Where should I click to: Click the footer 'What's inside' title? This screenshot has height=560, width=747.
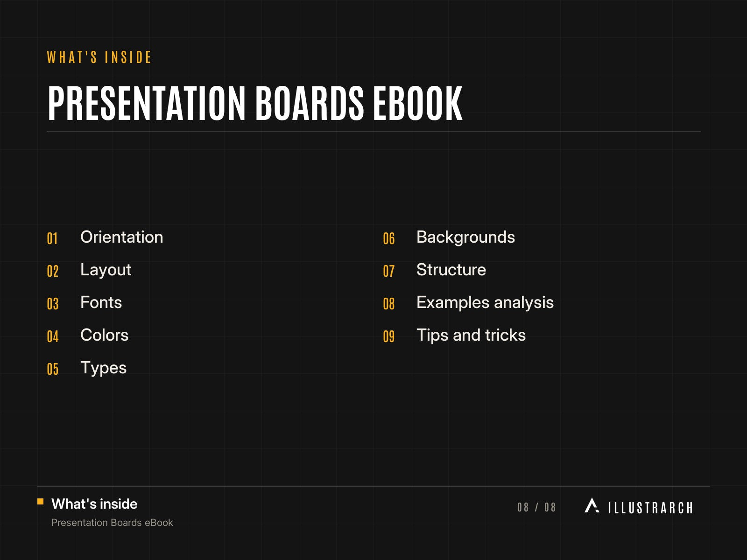(94, 504)
